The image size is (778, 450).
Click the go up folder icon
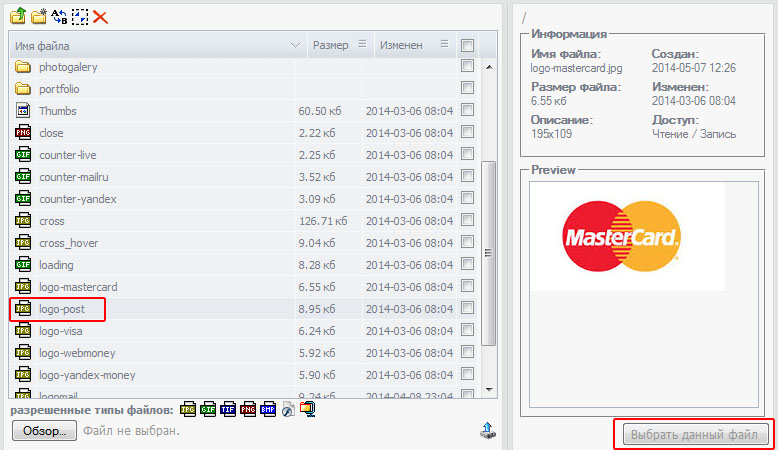(18, 17)
